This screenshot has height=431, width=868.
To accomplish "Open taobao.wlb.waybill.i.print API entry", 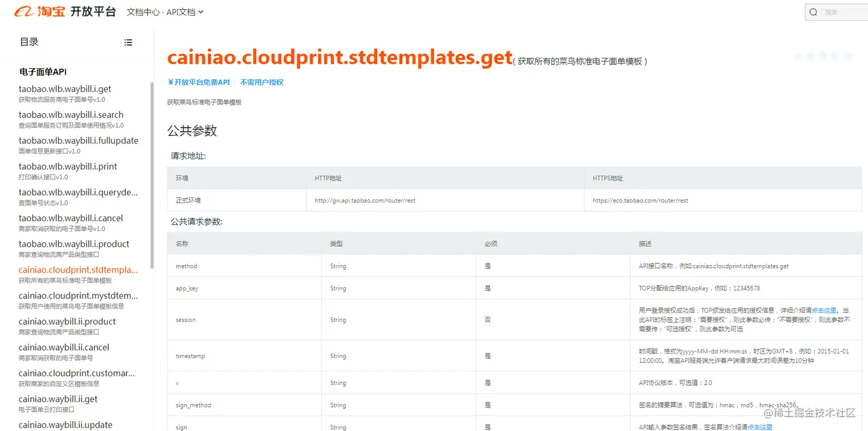I will 68,166.
